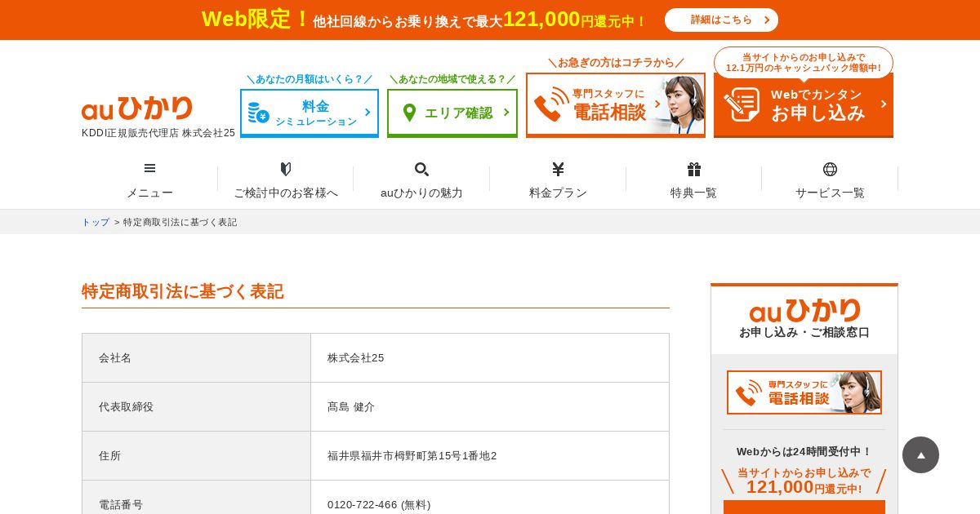
Task: Click the chevron arrow in エリア確認 button
Action: click(506, 113)
